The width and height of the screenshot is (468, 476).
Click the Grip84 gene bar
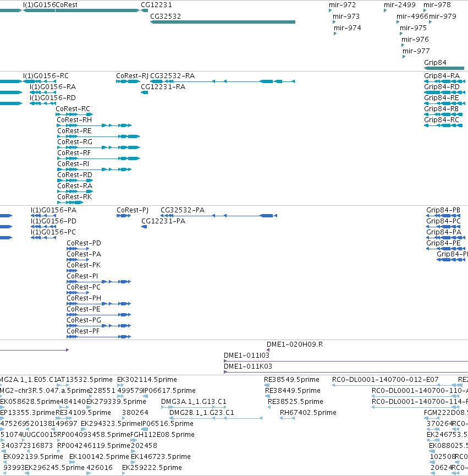pyautogui.click(x=444, y=68)
